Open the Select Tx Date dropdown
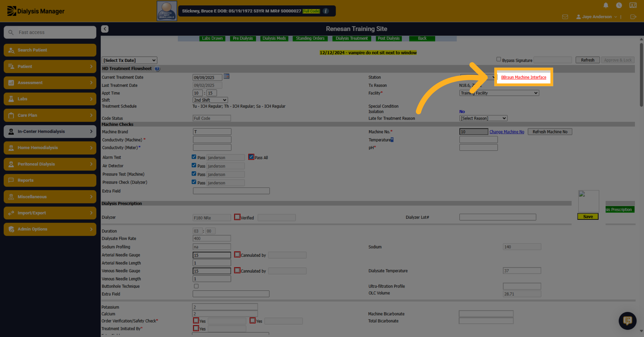Viewport: 644px width, 337px height. click(x=129, y=61)
